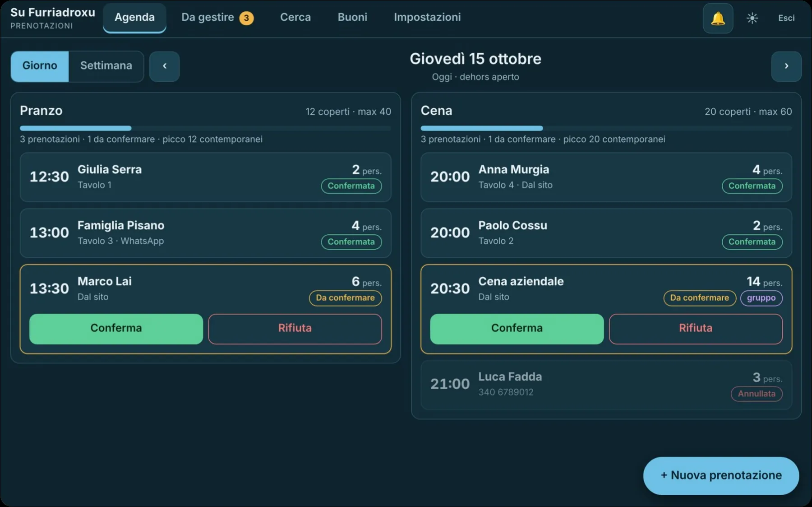Open cancelled Luca Fadda 21:00 reservation
The width and height of the screenshot is (812, 507).
606,385
